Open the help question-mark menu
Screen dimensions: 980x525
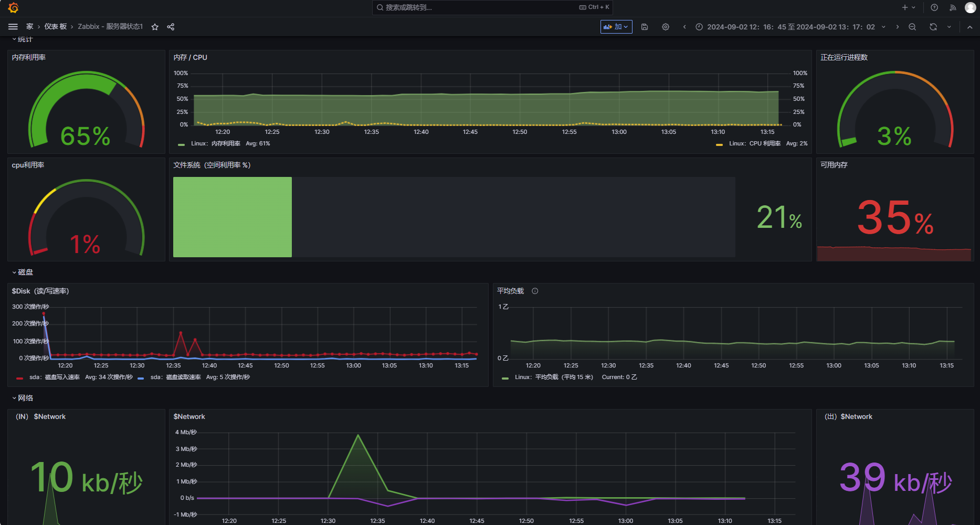pyautogui.click(x=934, y=7)
